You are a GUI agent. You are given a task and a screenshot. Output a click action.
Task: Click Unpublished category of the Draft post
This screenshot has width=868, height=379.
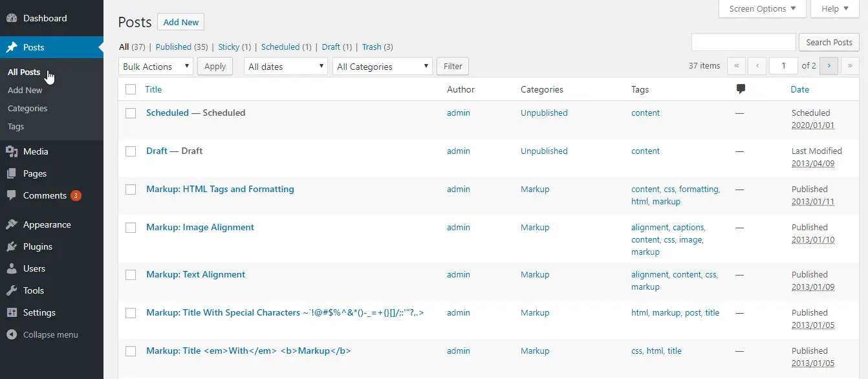544,151
